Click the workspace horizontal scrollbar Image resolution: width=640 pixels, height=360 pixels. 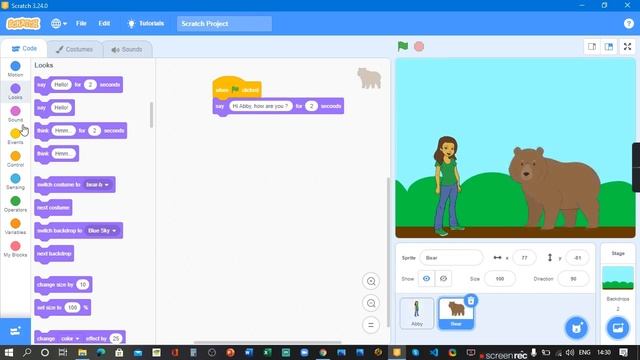(267, 342)
